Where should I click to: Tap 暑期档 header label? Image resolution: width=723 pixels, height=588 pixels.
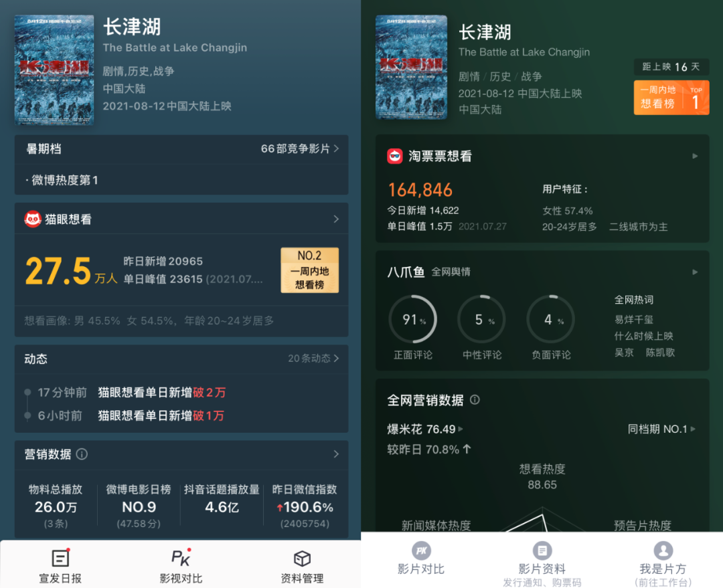(44, 149)
